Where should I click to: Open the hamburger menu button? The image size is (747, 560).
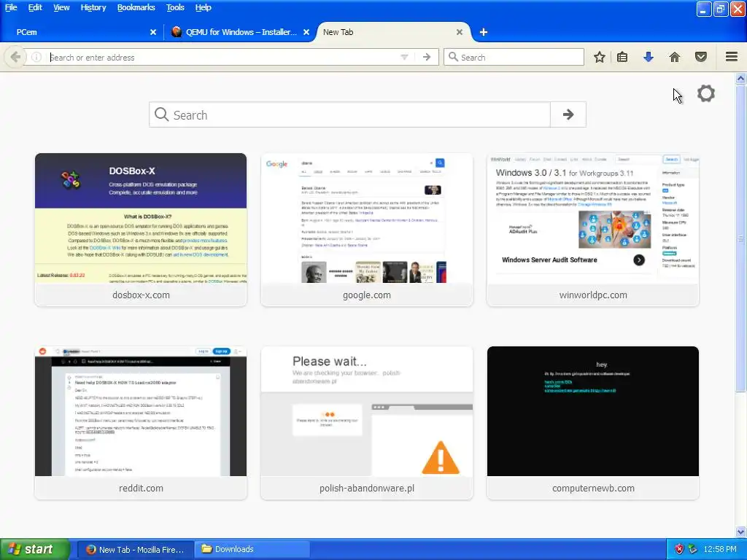coord(732,57)
